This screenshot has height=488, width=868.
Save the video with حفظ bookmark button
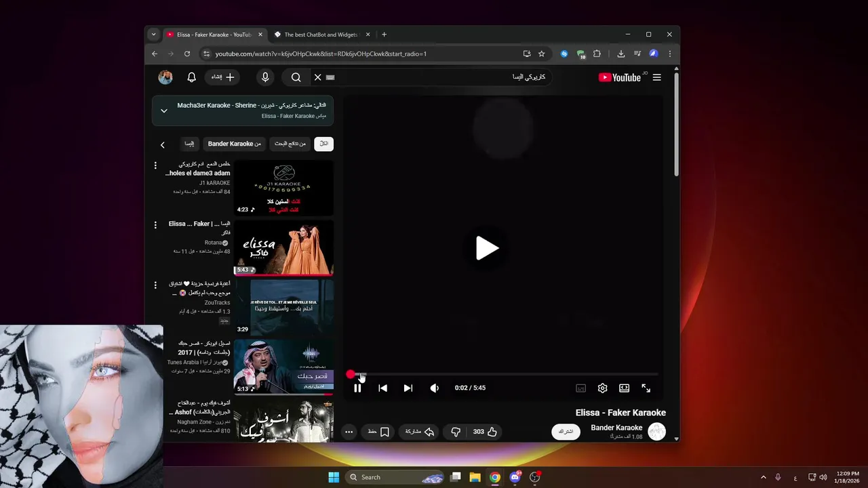[x=378, y=432]
